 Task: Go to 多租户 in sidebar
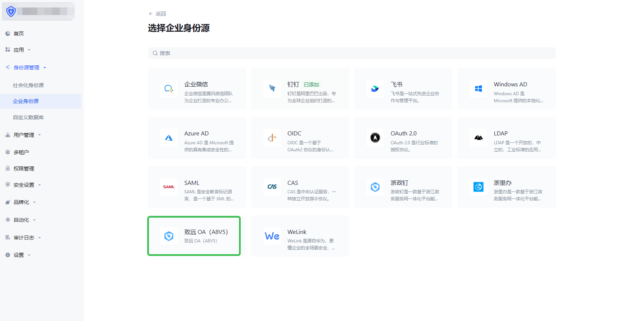click(x=21, y=152)
